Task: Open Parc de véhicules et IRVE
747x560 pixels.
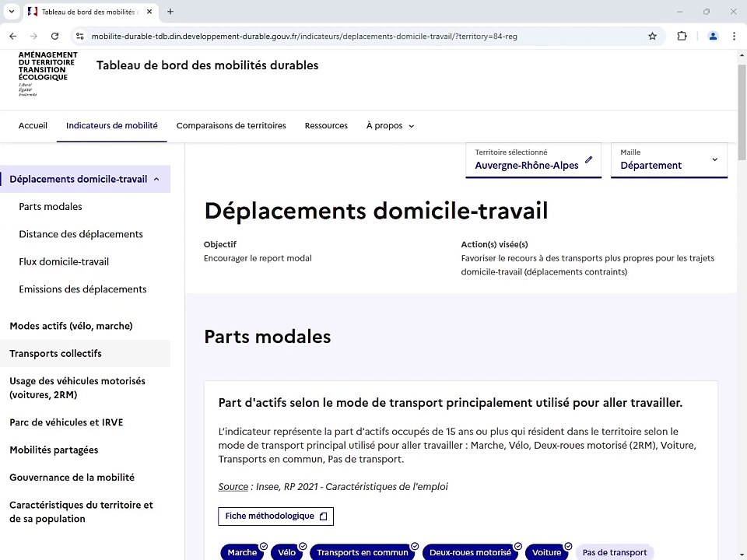Action: click(x=66, y=422)
